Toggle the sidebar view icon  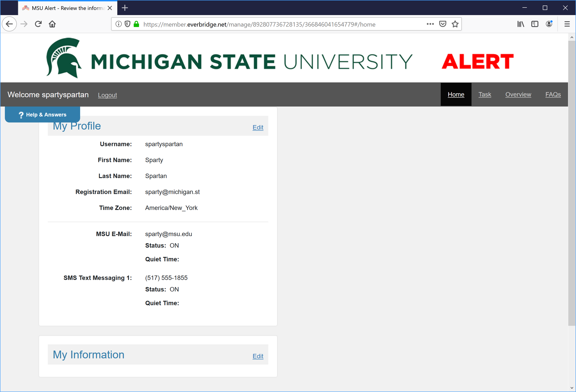[x=535, y=24]
